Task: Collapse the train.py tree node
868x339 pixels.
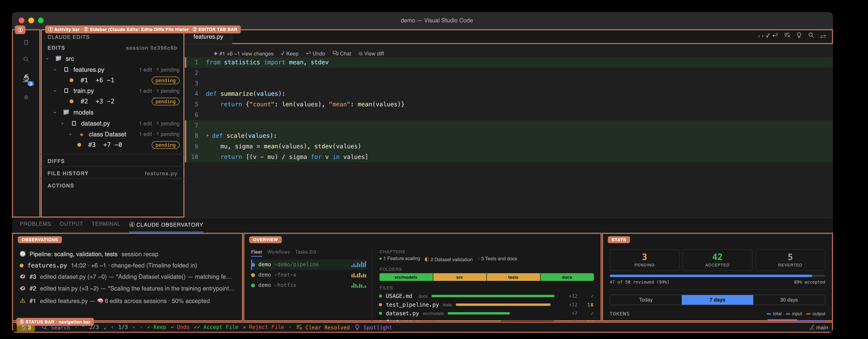Action: tap(55, 91)
